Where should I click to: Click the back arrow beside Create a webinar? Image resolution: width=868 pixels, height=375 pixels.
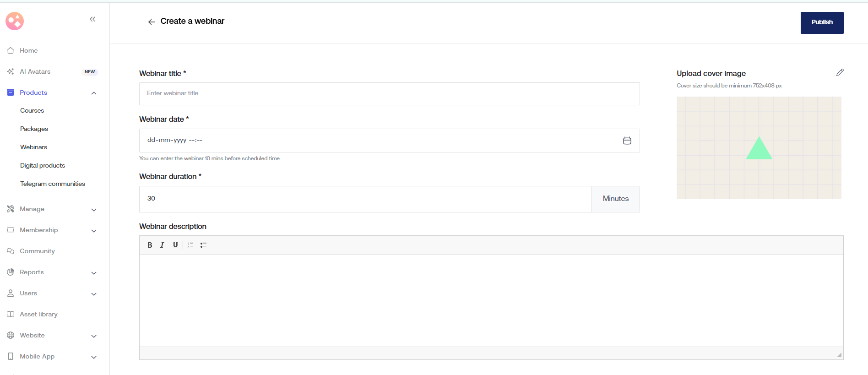pyautogui.click(x=151, y=22)
